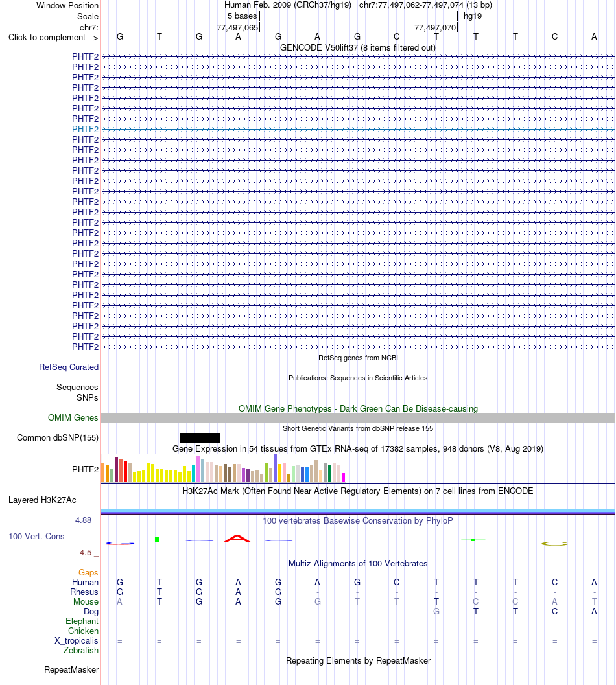Click the magenta last bar in the GTEx chart
This screenshot has height=685, width=616.
coord(343,478)
